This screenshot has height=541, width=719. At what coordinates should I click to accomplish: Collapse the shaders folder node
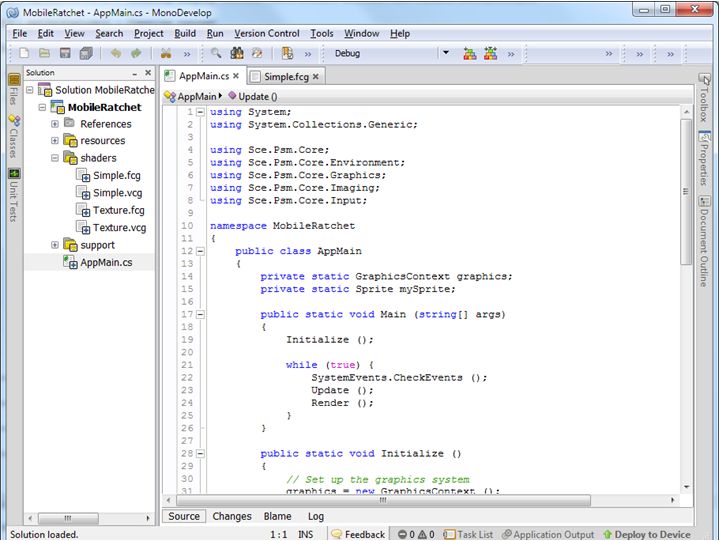(55, 158)
